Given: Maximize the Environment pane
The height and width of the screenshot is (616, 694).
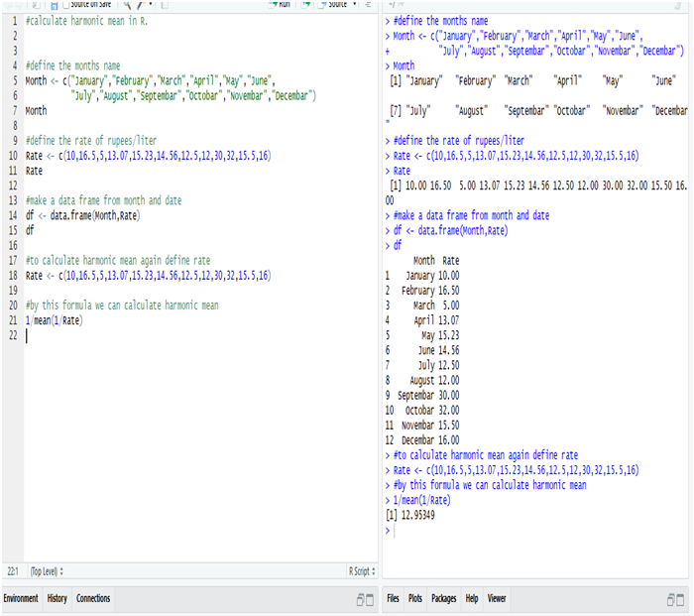Looking at the screenshot, I should coord(370,599).
